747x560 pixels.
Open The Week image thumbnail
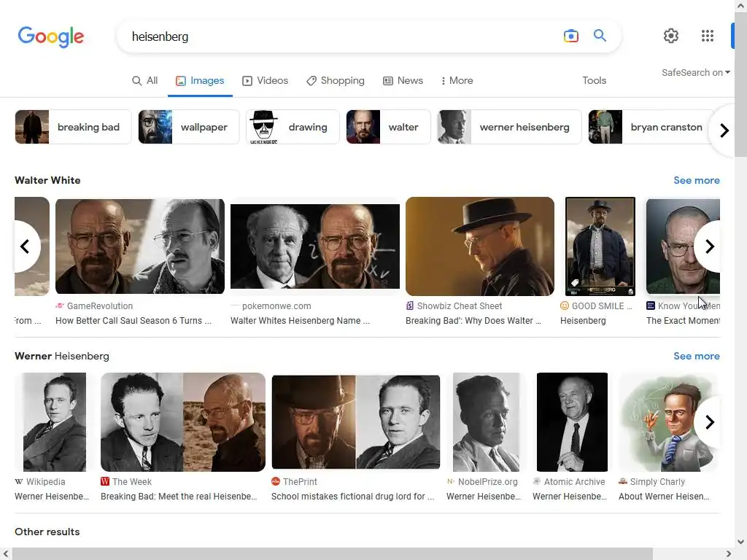coord(183,422)
